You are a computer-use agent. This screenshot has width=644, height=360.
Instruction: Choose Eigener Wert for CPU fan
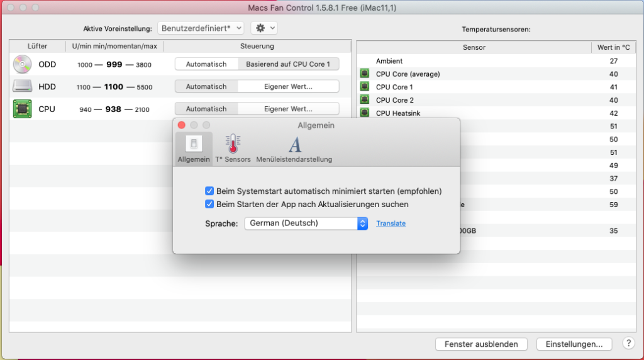(x=288, y=109)
